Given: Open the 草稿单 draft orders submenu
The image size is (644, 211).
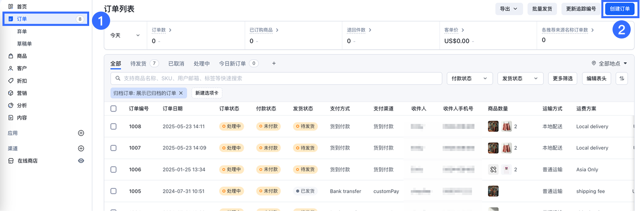Looking at the screenshot, I should [x=24, y=44].
